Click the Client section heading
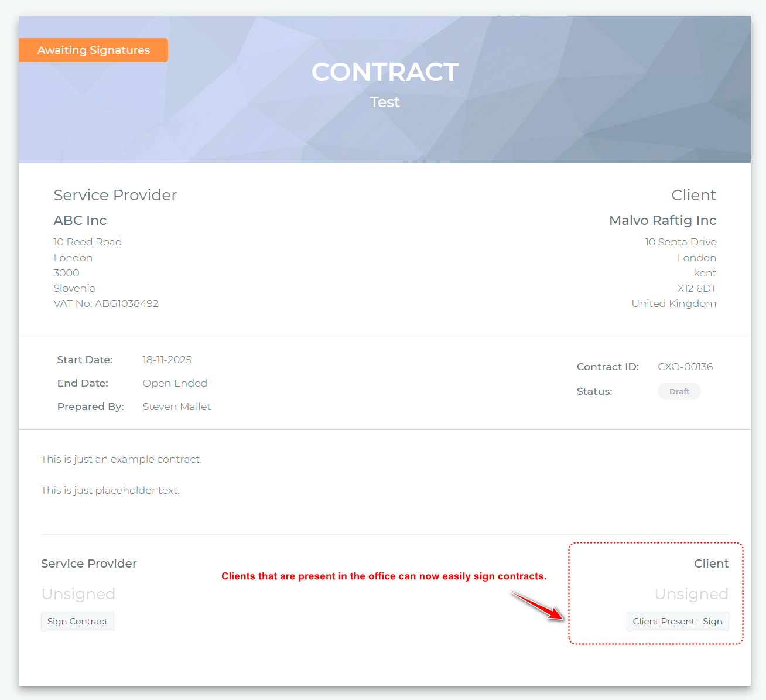The height and width of the screenshot is (700, 766). [x=693, y=194]
